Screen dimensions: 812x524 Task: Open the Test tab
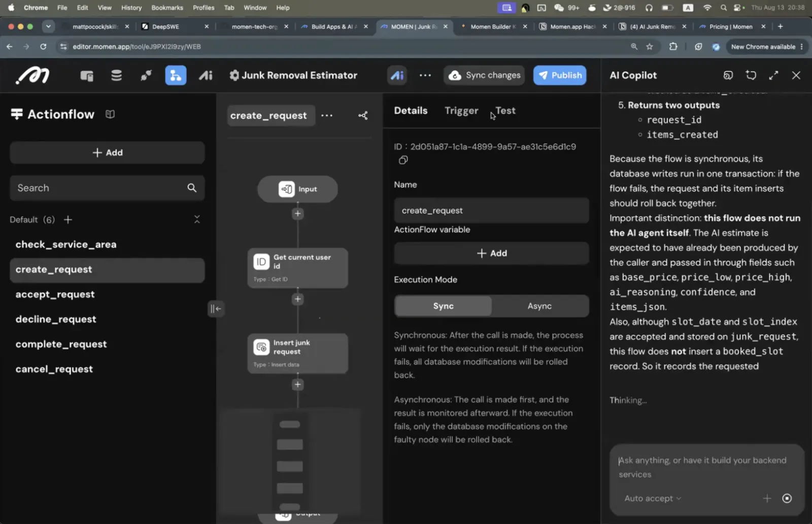pyautogui.click(x=505, y=111)
